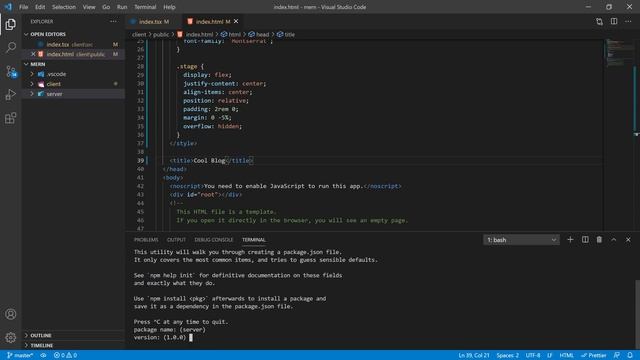Add a new terminal with plus icon

click(x=570, y=240)
